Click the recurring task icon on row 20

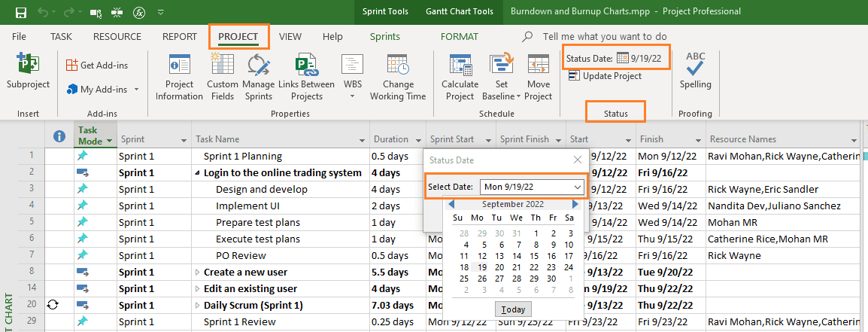tap(53, 305)
